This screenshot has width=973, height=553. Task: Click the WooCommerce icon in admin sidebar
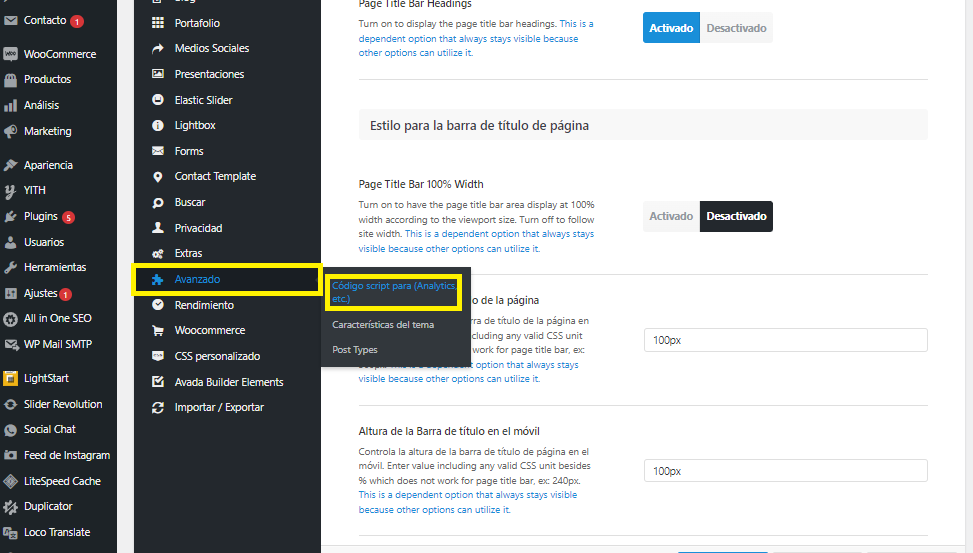[10, 54]
